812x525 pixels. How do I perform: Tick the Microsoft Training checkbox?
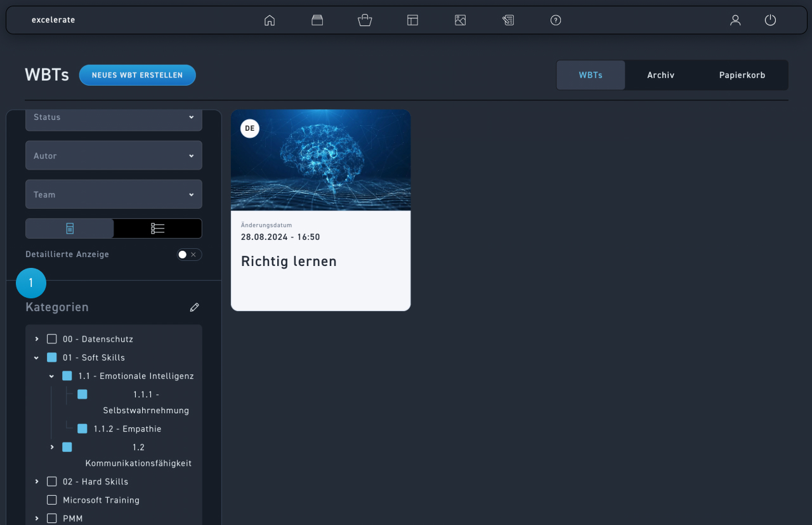pyautogui.click(x=52, y=500)
